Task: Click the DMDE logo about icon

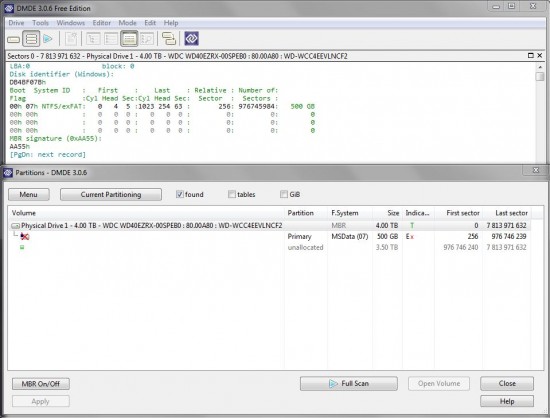Action: coord(192,39)
